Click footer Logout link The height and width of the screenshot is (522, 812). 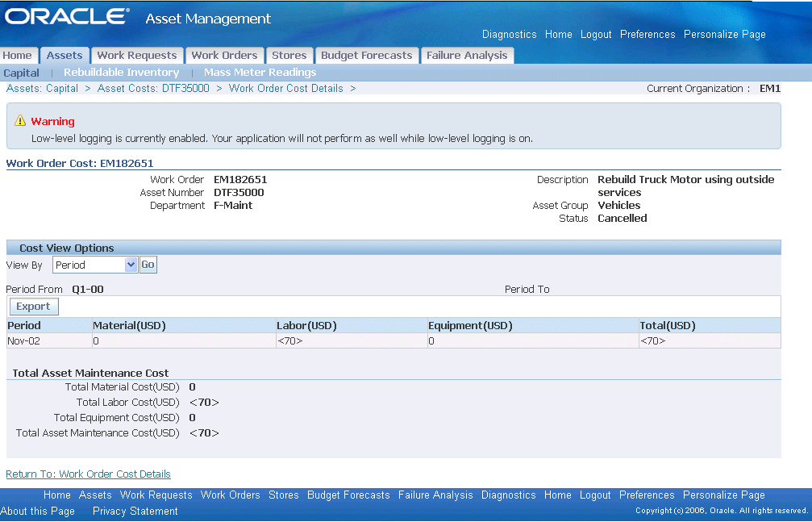[595, 495]
